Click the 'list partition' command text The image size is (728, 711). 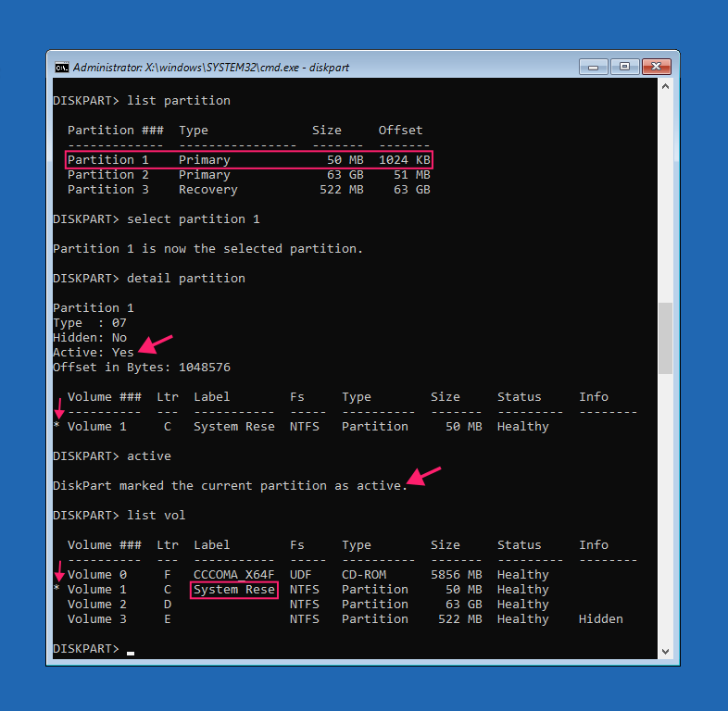tap(179, 101)
